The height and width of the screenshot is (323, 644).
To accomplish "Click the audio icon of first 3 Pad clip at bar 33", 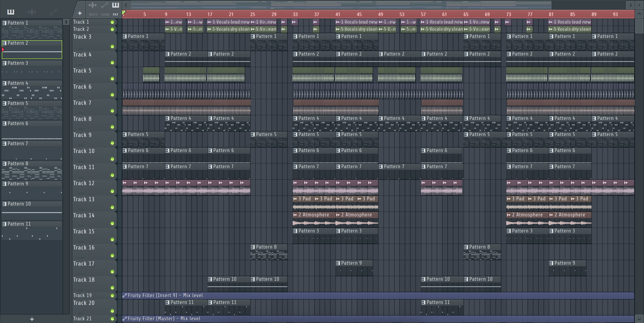I will 295,199.
